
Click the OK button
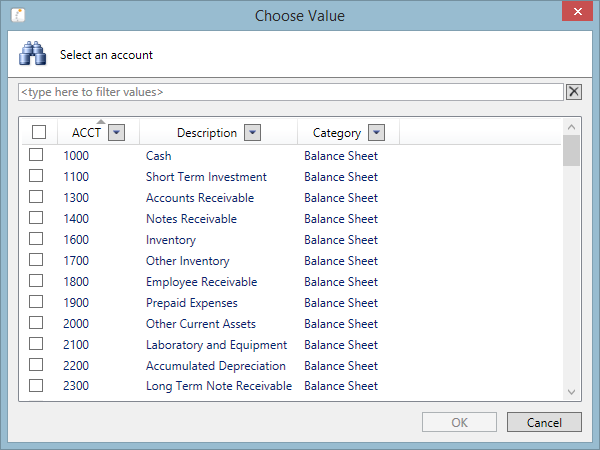tap(459, 422)
